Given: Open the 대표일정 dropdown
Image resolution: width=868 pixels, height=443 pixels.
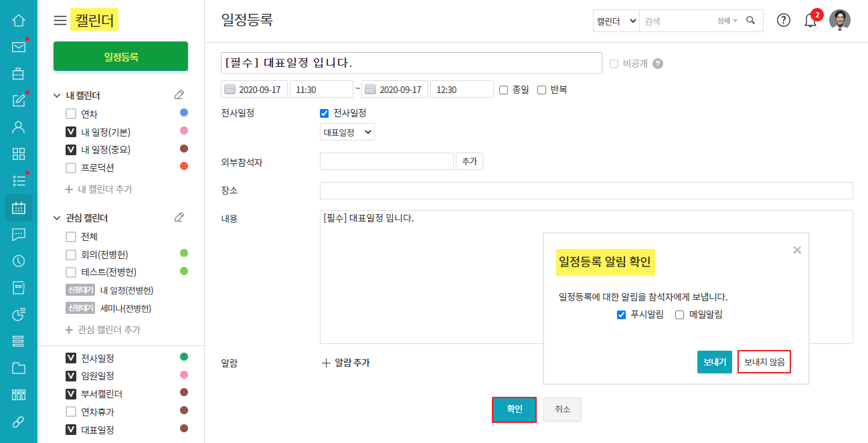Looking at the screenshot, I should click(x=347, y=132).
